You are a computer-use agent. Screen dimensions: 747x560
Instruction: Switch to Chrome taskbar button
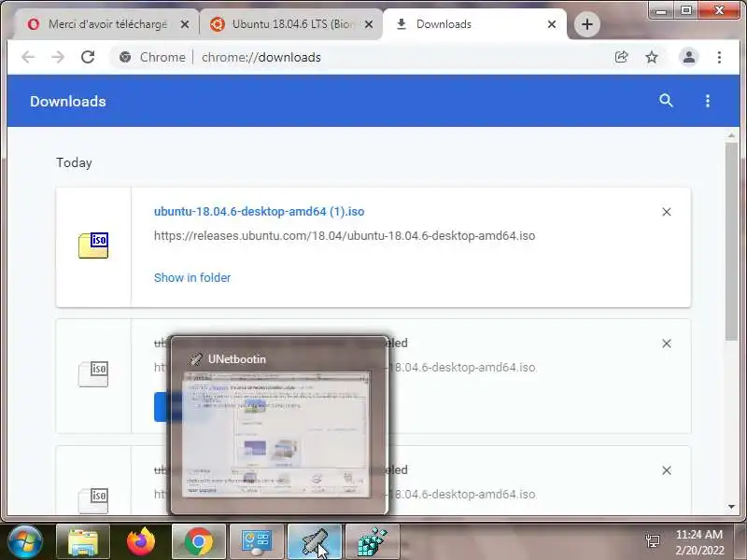click(x=199, y=541)
